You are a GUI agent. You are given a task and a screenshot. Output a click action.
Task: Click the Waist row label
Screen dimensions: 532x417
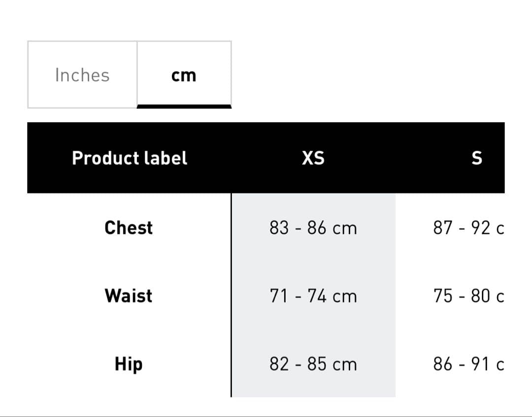click(x=129, y=296)
